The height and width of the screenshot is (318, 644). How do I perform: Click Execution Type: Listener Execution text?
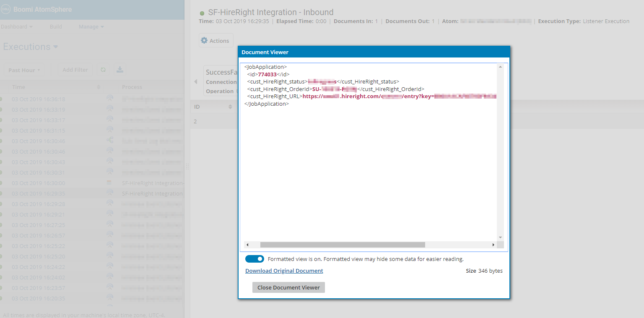(584, 21)
